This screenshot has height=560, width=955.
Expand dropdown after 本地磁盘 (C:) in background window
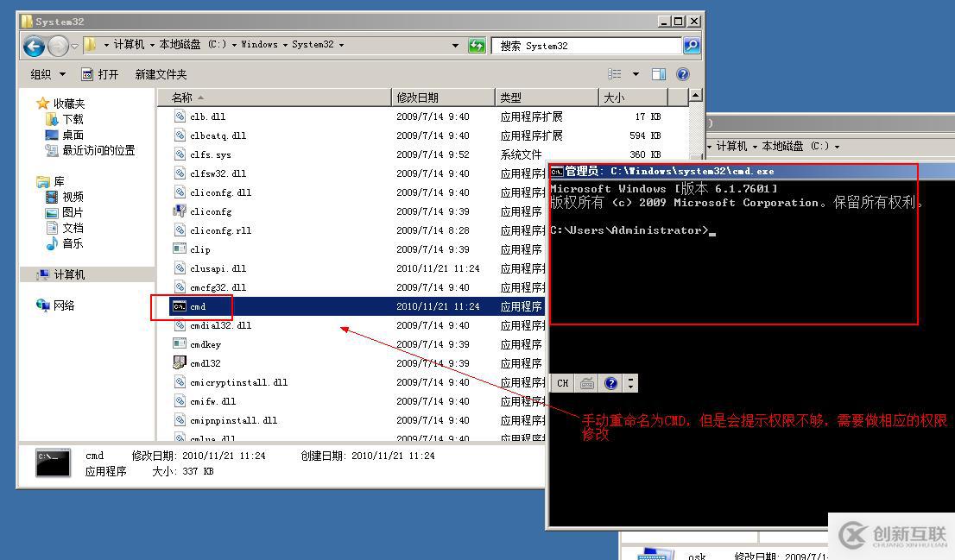[x=837, y=147]
